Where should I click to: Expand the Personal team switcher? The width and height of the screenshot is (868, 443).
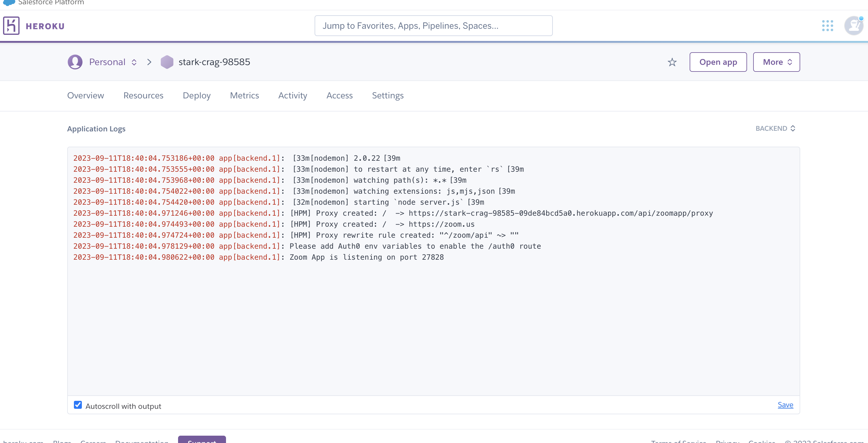point(134,62)
